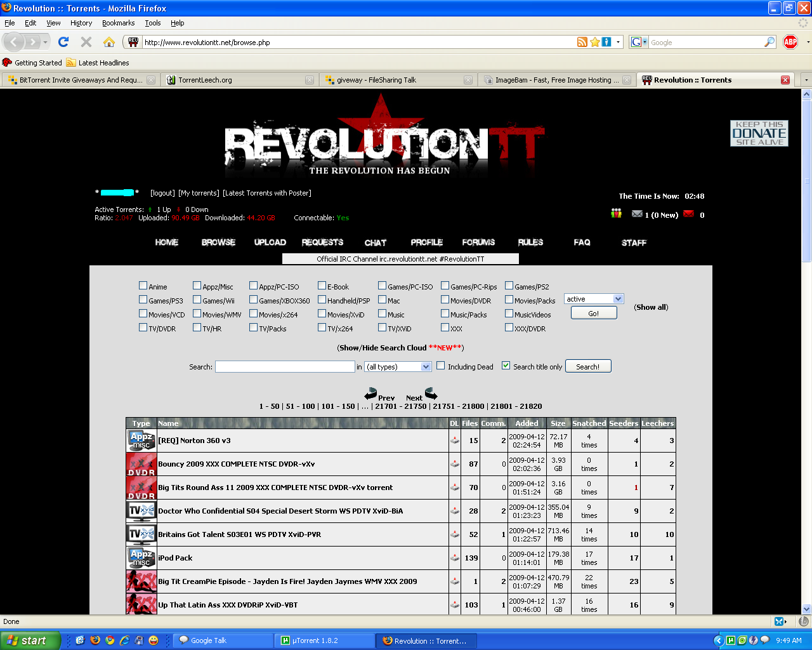Check the Appz/Misc category checkbox
Viewport: 812px width, 650px height.
click(x=197, y=286)
